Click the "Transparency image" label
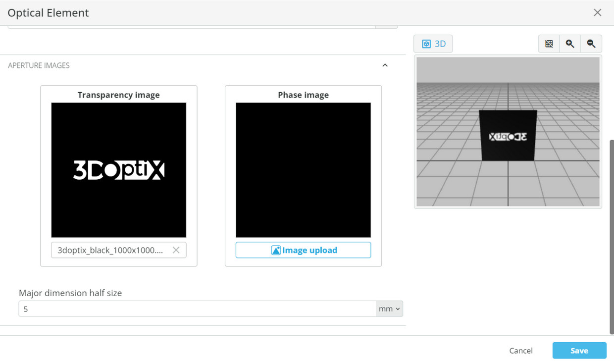 click(x=119, y=95)
